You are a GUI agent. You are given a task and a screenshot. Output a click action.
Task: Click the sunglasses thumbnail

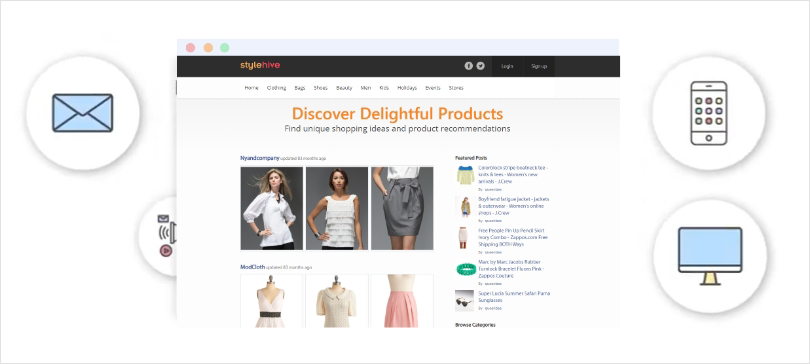click(x=464, y=300)
